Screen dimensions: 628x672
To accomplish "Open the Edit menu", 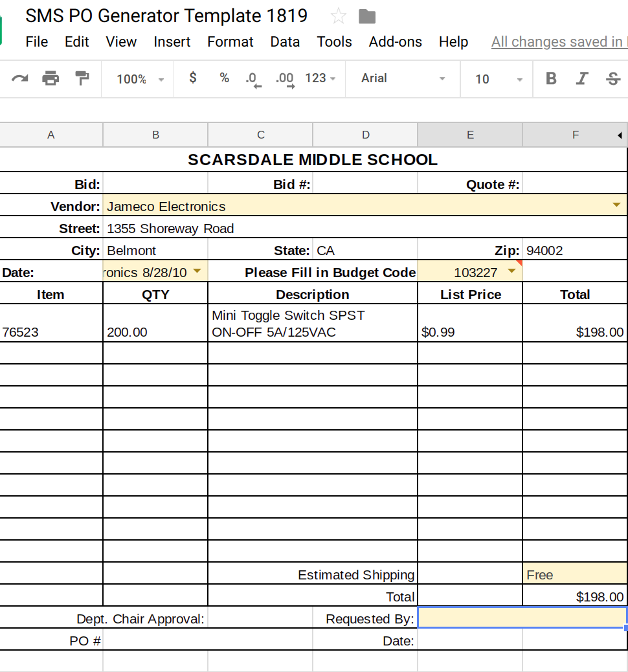I will (x=77, y=42).
